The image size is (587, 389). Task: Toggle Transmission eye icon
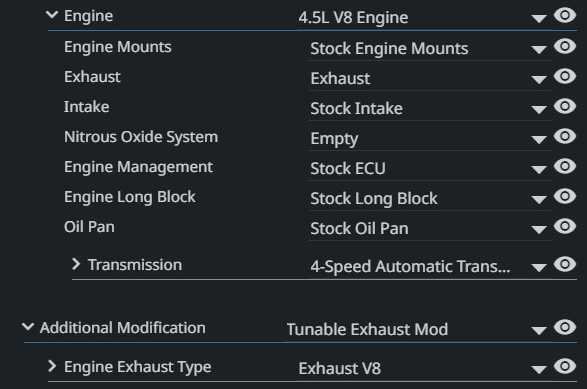click(565, 264)
